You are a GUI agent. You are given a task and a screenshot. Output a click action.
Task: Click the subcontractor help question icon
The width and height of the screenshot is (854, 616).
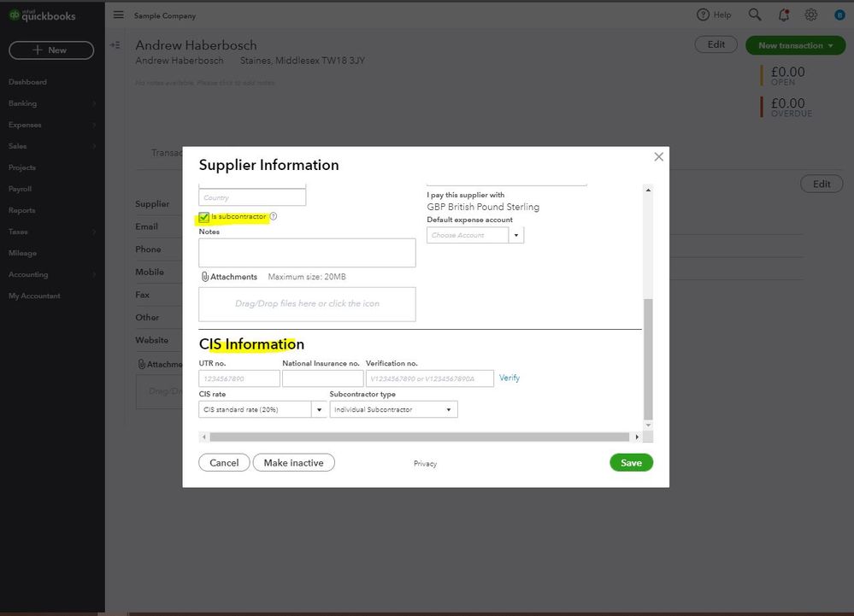pos(274,216)
